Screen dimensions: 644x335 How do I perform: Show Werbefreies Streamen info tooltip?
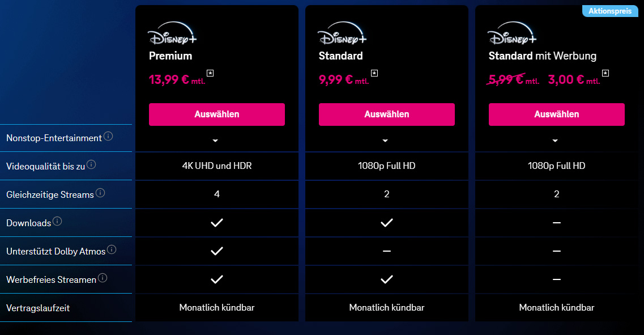(x=103, y=278)
